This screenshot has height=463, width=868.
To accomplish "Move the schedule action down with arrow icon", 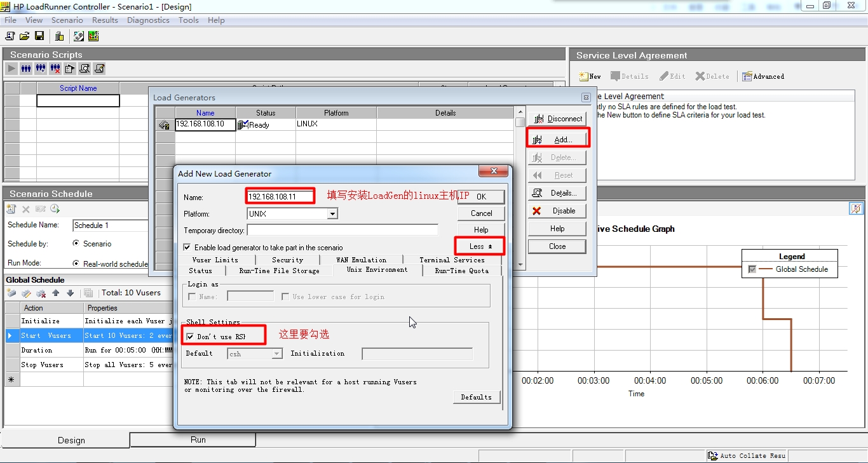I will coord(71,293).
